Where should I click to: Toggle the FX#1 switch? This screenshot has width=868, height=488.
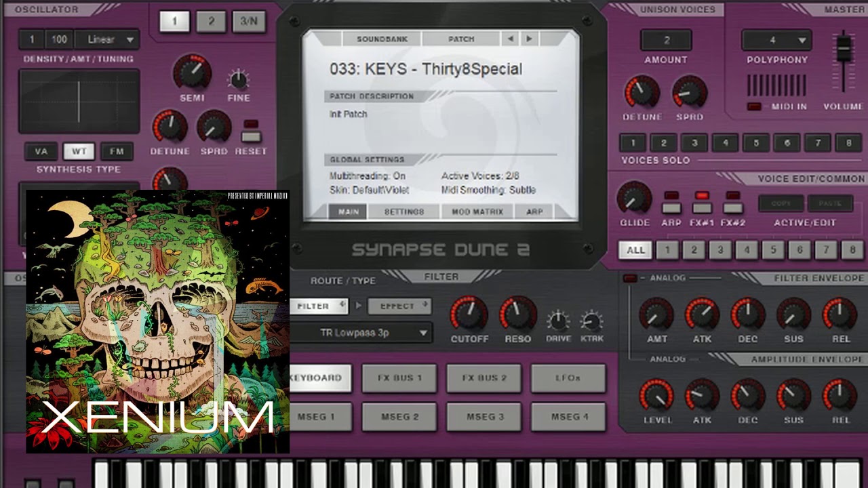(x=702, y=207)
